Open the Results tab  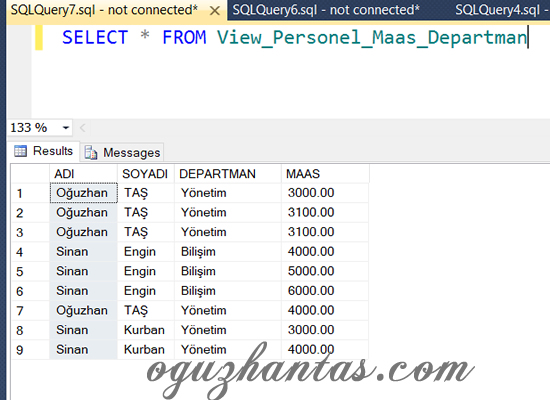click(x=43, y=151)
